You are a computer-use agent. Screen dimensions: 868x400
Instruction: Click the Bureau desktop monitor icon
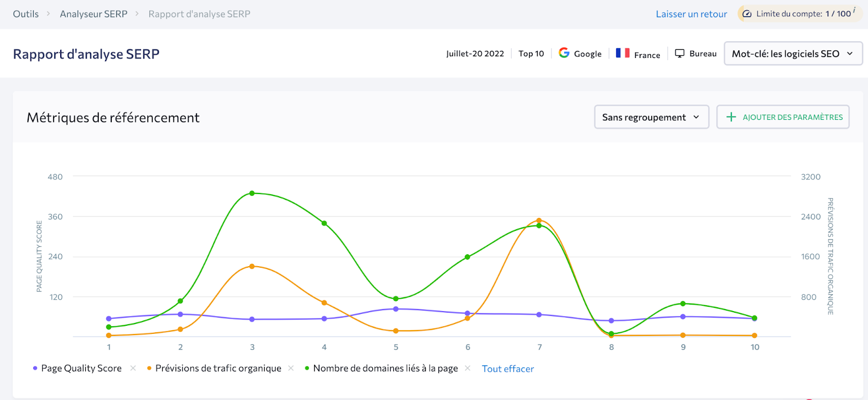679,53
